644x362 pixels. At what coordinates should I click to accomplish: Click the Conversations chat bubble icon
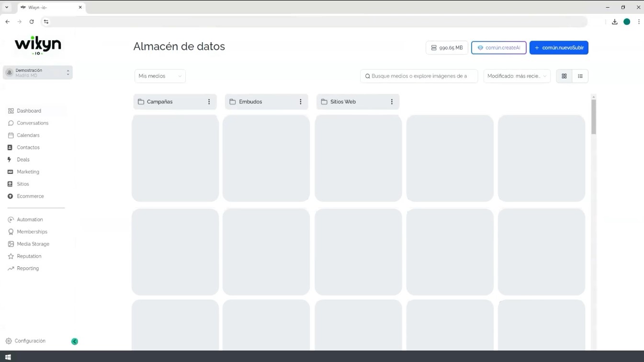point(11,123)
